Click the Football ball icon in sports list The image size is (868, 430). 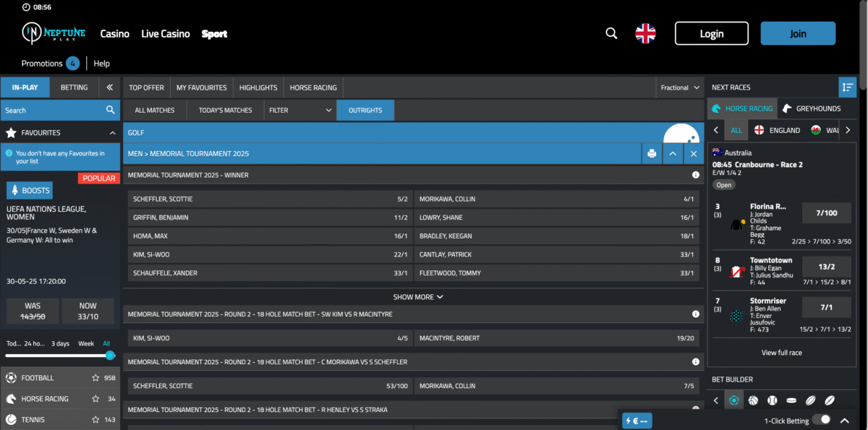click(12, 378)
